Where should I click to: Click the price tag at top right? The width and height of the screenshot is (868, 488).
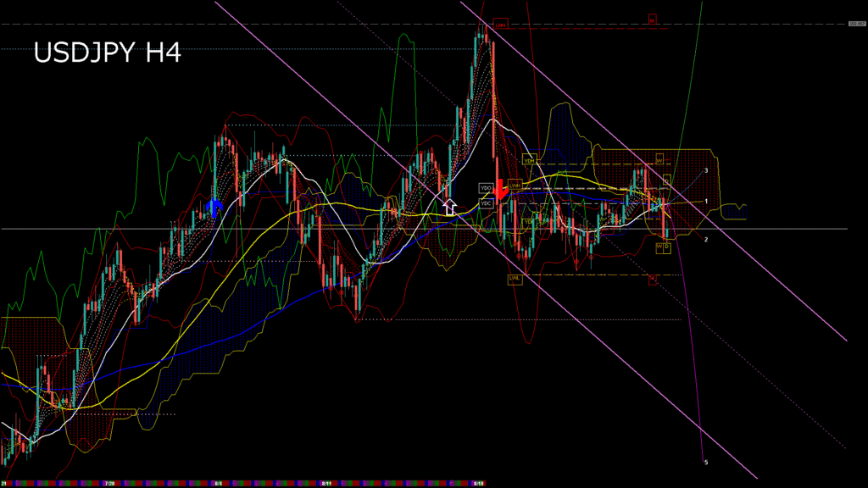(x=855, y=24)
